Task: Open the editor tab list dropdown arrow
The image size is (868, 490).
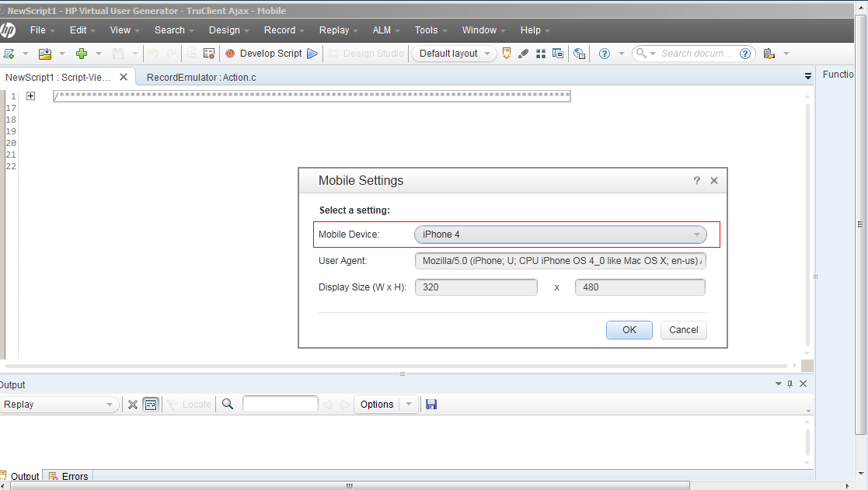Action: tap(807, 76)
